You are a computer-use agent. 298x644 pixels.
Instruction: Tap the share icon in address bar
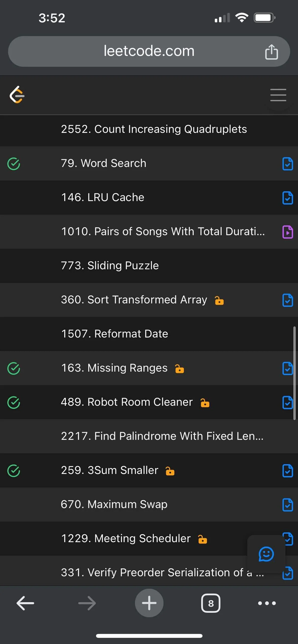pyautogui.click(x=271, y=52)
